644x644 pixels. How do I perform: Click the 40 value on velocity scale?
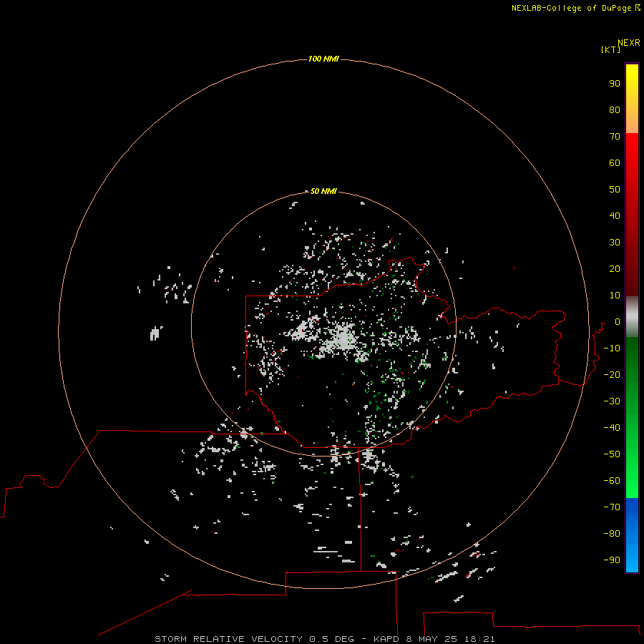point(615,216)
